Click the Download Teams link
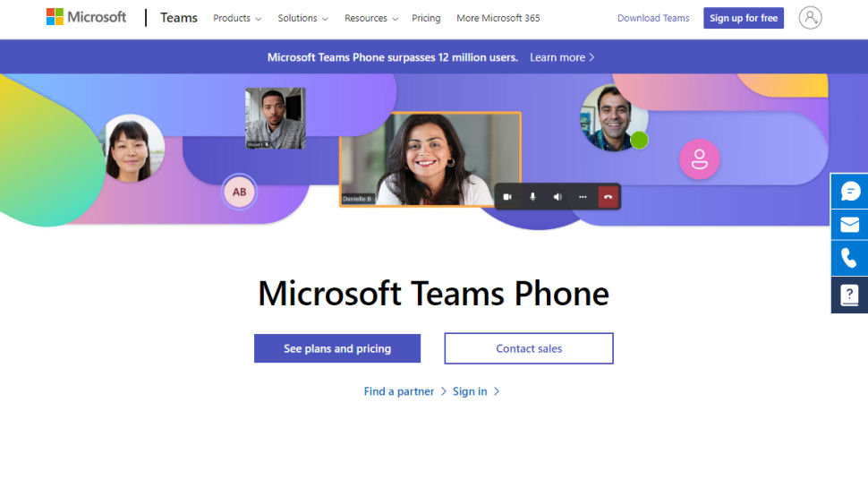868x488 pixels. point(653,18)
